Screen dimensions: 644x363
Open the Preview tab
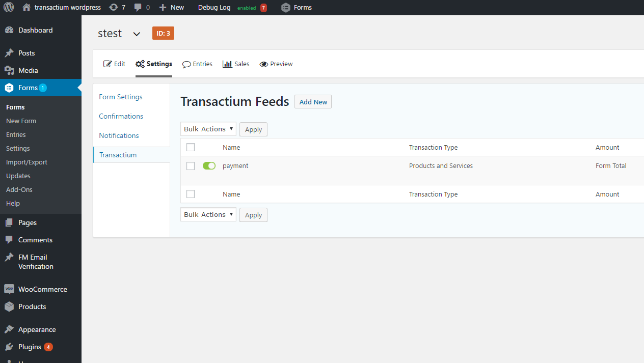point(276,64)
